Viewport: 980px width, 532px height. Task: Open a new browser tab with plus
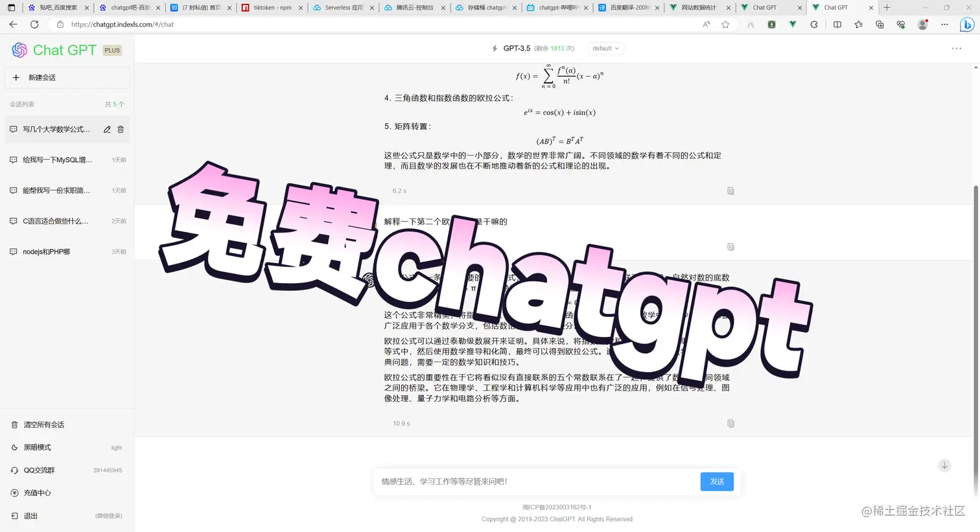tap(887, 8)
